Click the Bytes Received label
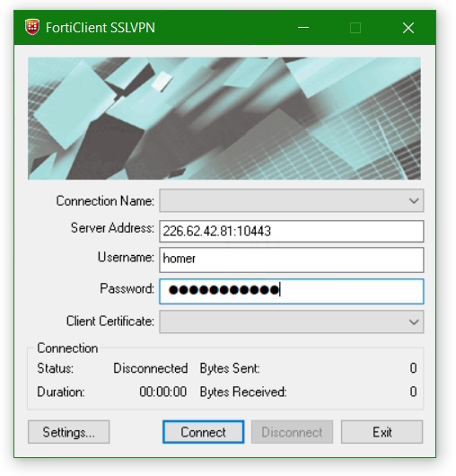The height and width of the screenshot is (476, 456). tap(243, 392)
